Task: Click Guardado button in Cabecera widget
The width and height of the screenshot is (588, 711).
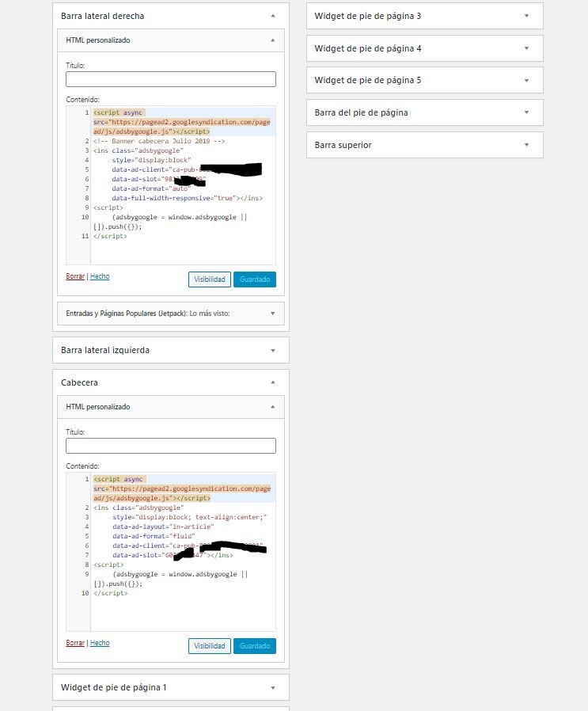Action: (255, 646)
